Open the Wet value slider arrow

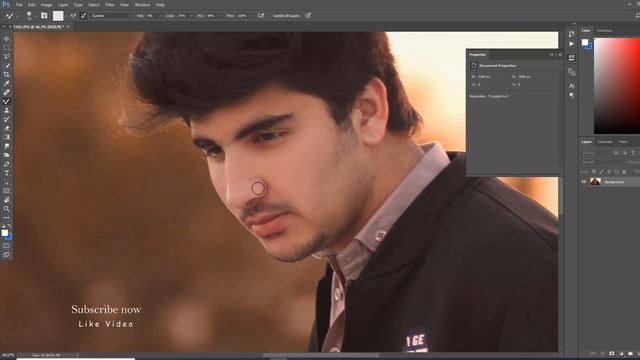tap(160, 16)
